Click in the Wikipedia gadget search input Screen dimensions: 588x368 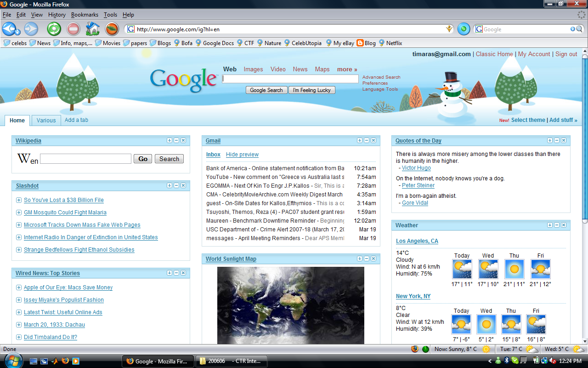(x=85, y=159)
